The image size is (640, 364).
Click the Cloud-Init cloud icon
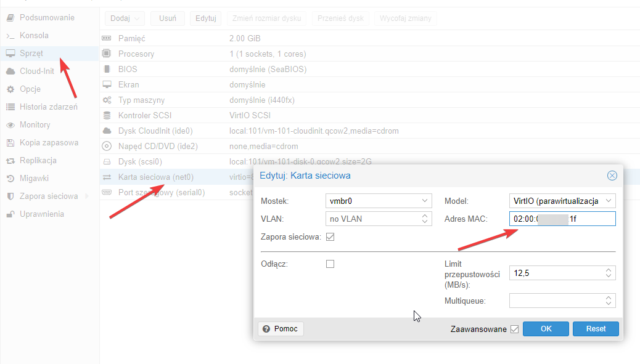click(10, 71)
